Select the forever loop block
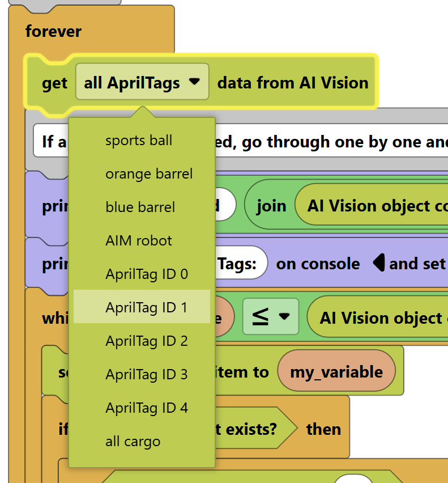Image resolution: width=448 pixels, height=483 pixels. coord(53,31)
